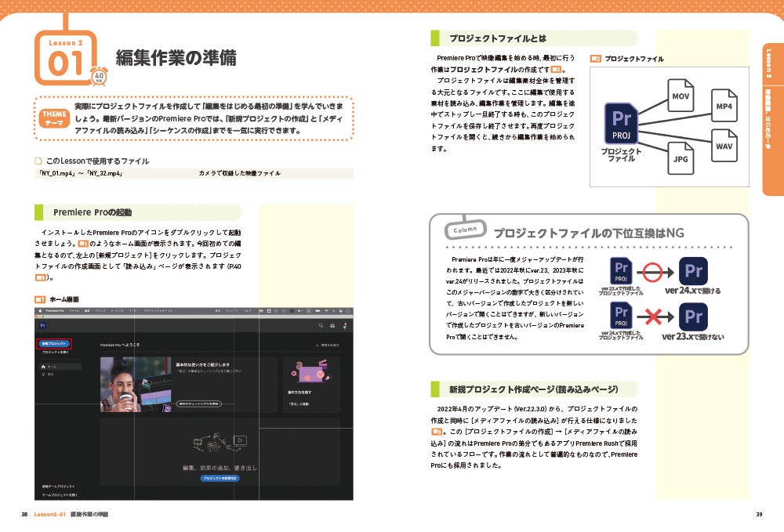784x532 pixels.
Task: Open the Apple menu in the menu bar
Action: 40,311
